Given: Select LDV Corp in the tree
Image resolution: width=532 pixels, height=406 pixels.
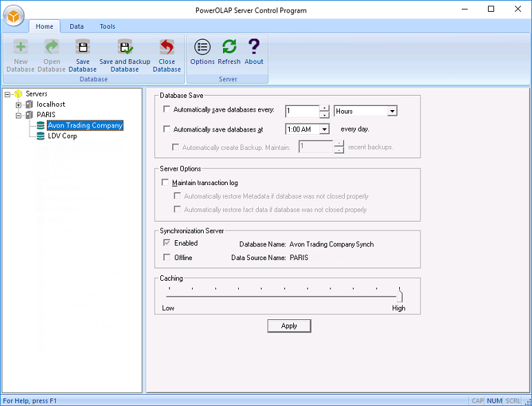Looking at the screenshot, I should 63,136.
